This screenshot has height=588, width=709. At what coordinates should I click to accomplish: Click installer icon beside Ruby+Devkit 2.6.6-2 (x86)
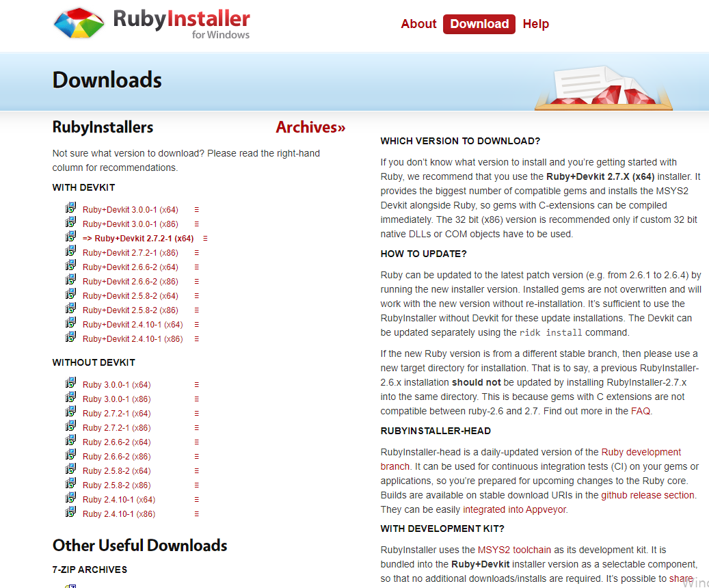point(70,280)
